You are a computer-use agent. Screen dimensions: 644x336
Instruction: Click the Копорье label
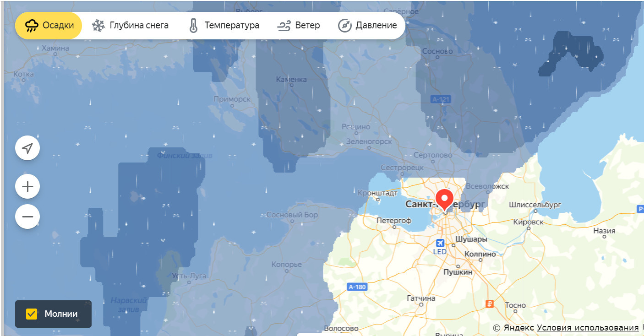coord(287,265)
